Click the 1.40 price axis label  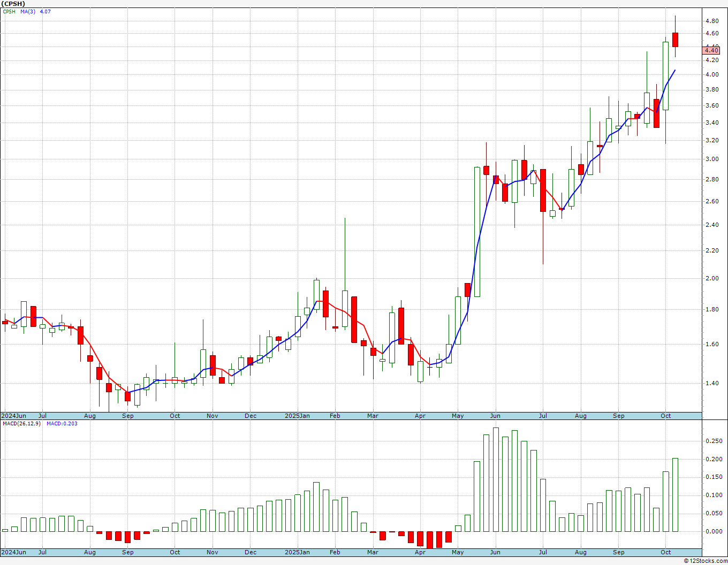pyautogui.click(x=712, y=384)
